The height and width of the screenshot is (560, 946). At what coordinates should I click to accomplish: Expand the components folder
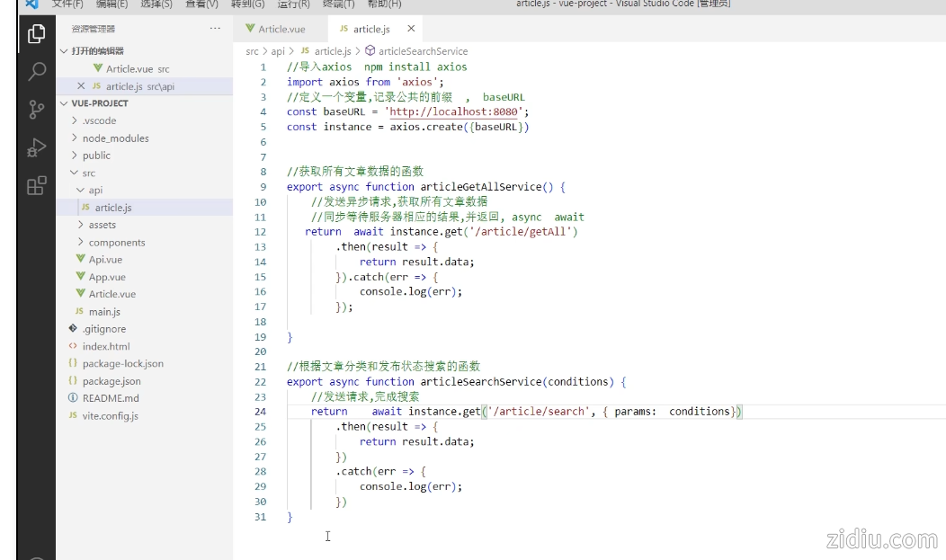[116, 243]
